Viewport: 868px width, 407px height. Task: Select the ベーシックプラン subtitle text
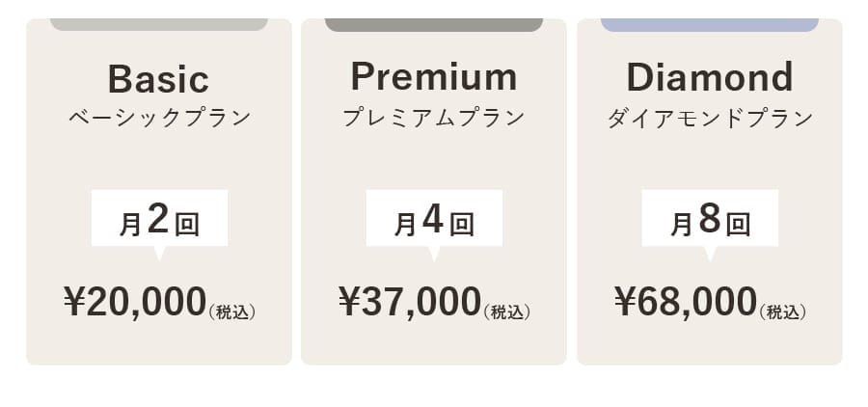[x=159, y=119]
